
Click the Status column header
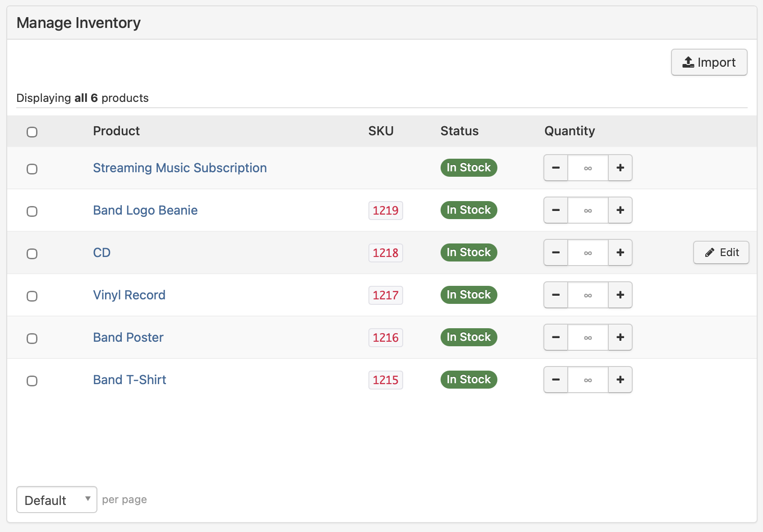coord(460,131)
